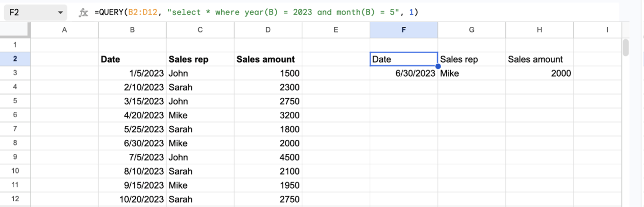The height and width of the screenshot is (207, 644).
Task: Select the cell with date 2/10/2023
Action: tap(132, 87)
